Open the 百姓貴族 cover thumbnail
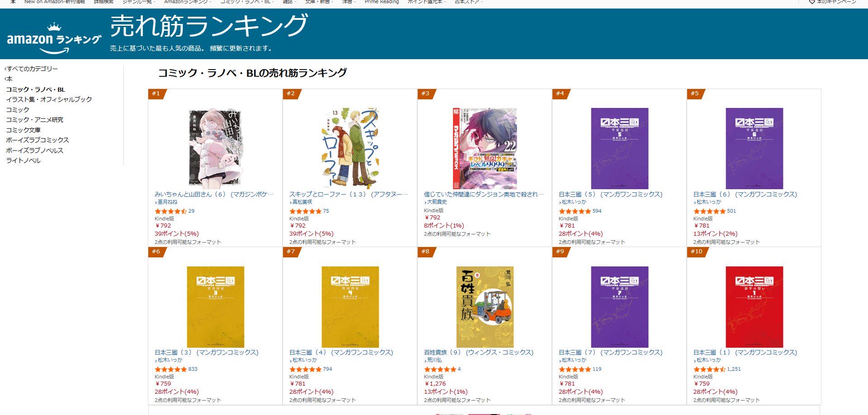This screenshot has width=868, height=415. pyautogui.click(x=485, y=307)
